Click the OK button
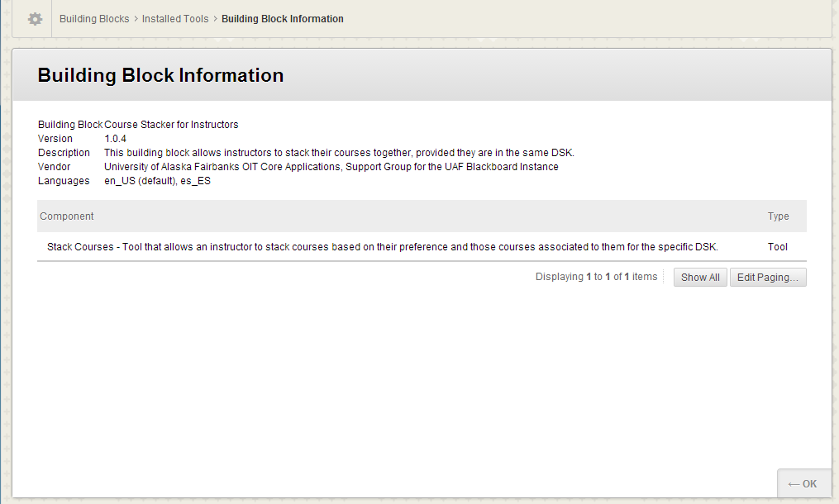839x504 pixels. pos(803,484)
